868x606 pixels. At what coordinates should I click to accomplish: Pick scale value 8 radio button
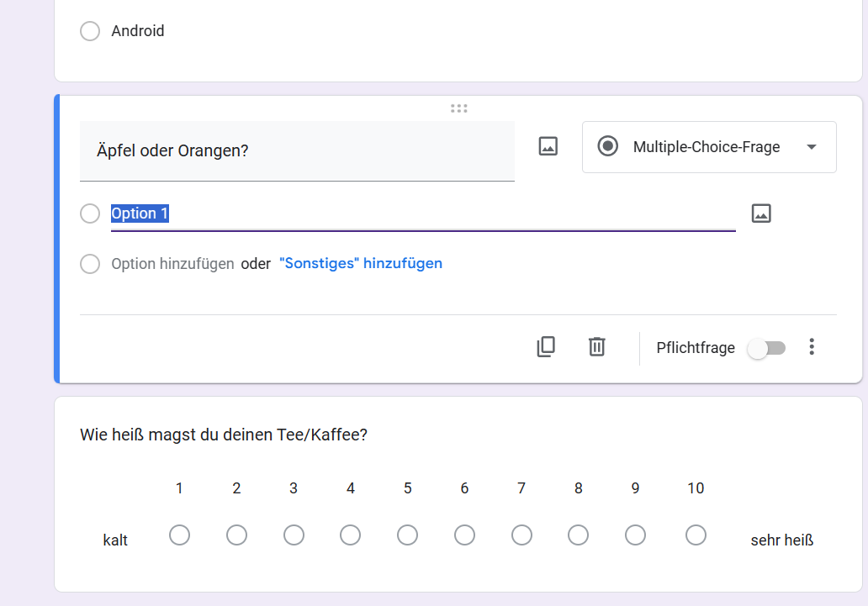pyautogui.click(x=579, y=535)
